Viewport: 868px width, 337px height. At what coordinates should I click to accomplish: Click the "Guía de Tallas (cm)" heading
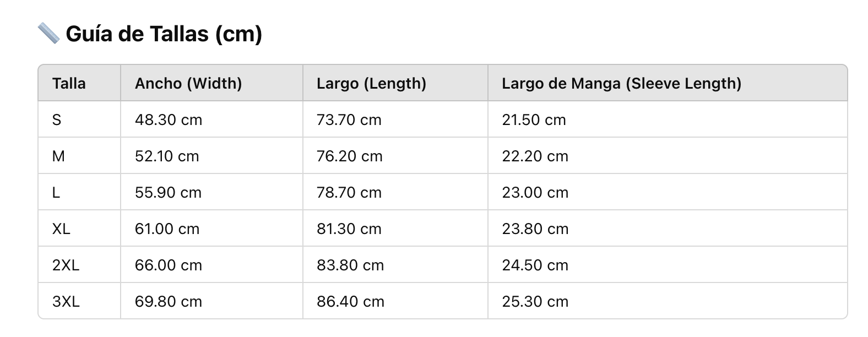tap(164, 34)
